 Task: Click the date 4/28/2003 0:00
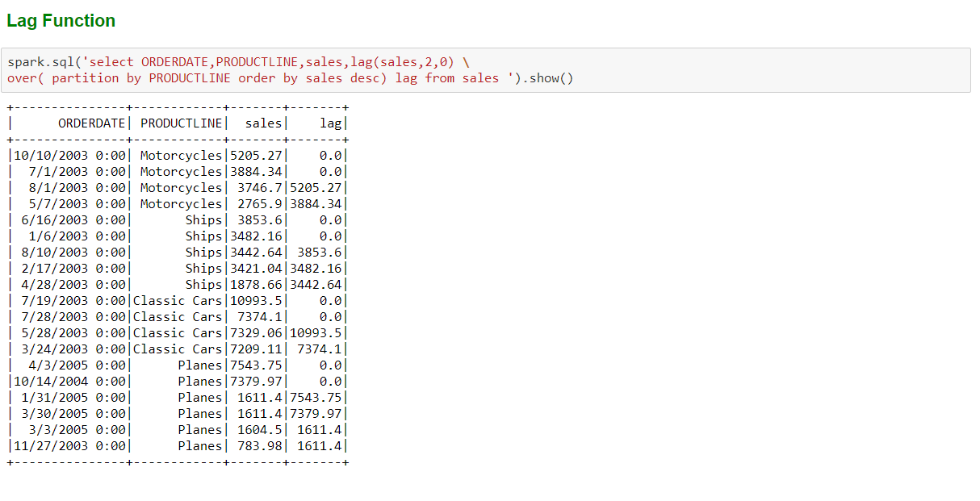(x=73, y=285)
